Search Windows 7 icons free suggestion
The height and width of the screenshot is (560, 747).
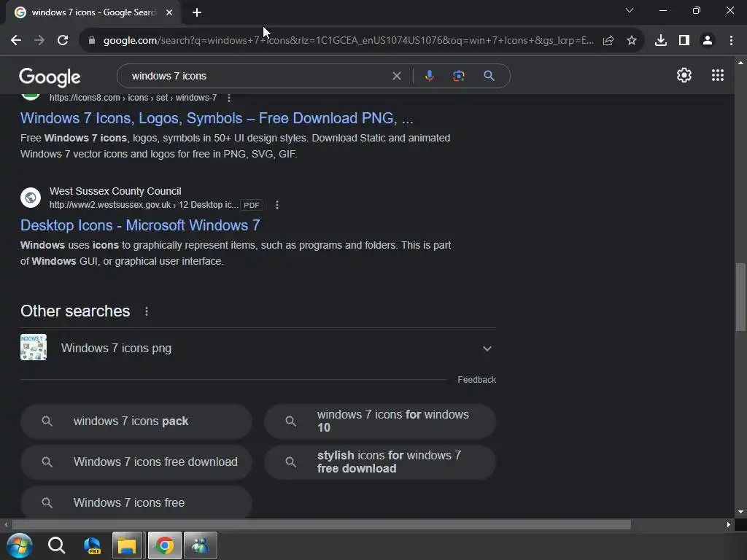pos(136,502)
